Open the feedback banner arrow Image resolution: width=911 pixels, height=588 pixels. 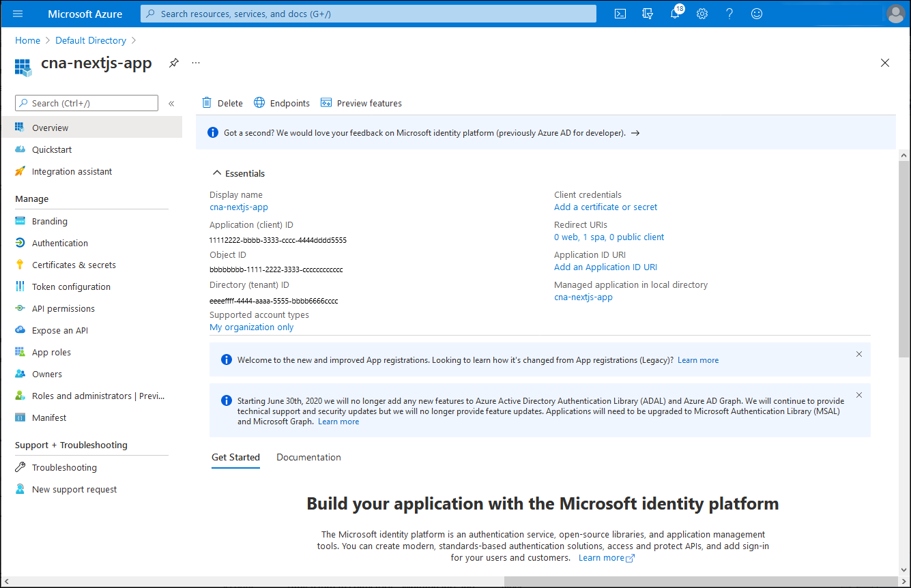click(x=635, y=133)
